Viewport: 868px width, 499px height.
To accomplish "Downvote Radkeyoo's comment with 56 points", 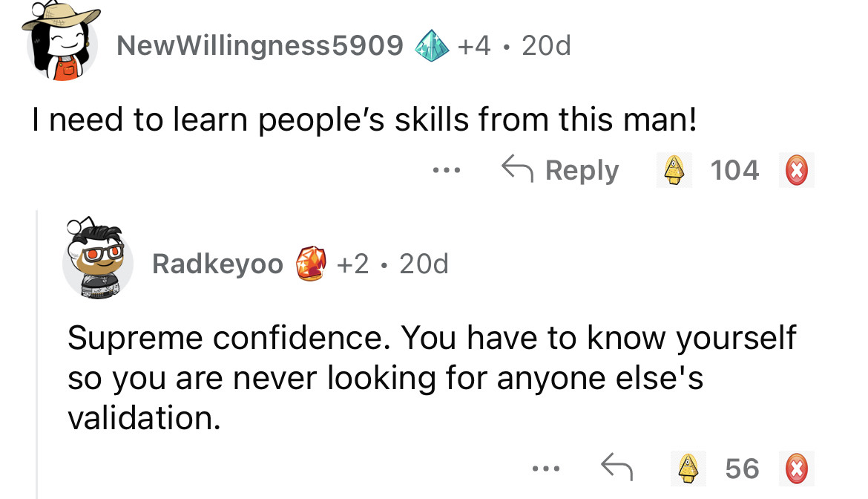I will point(798,469).
